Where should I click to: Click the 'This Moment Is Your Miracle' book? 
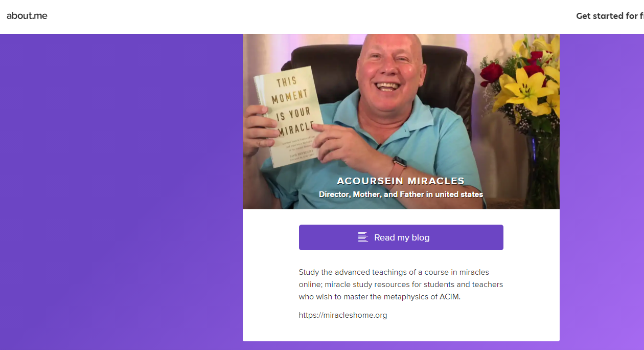point(288,117)
